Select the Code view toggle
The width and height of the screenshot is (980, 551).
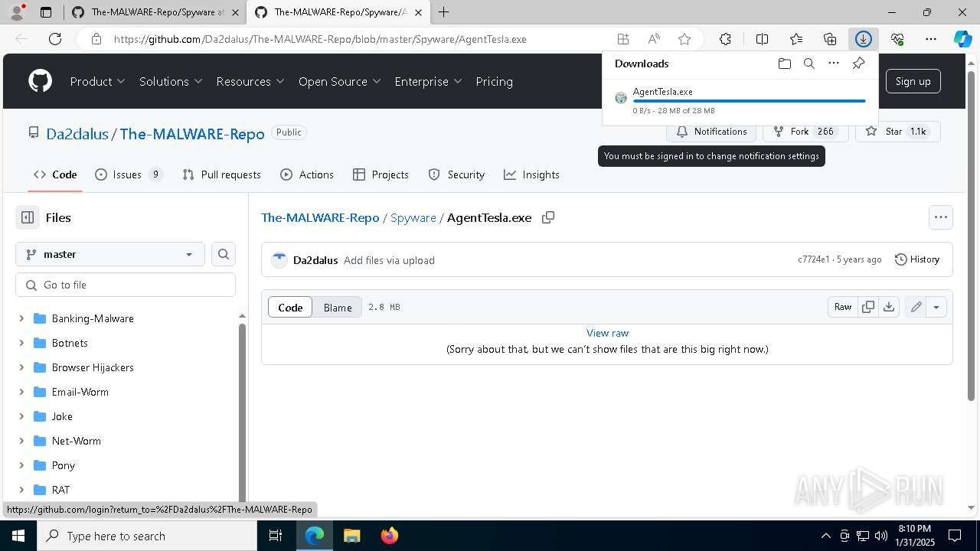(x=290, y=307)
